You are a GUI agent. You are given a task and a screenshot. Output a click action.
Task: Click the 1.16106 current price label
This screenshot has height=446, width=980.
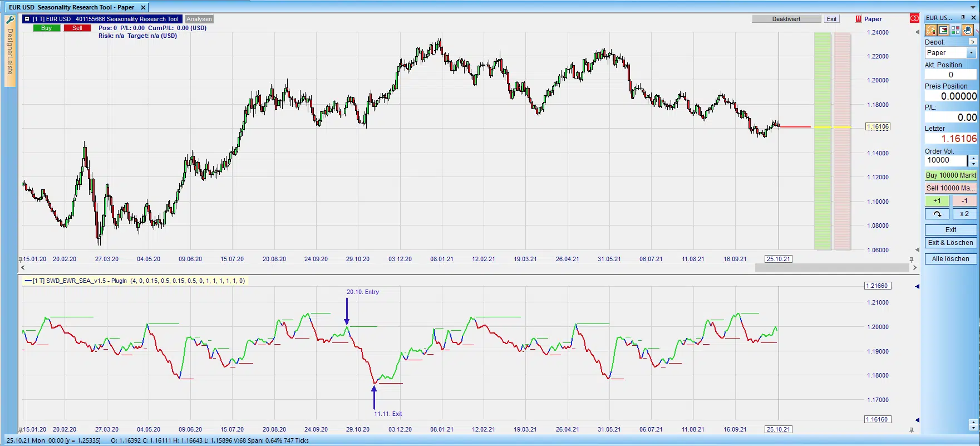[x=878, y=127]
